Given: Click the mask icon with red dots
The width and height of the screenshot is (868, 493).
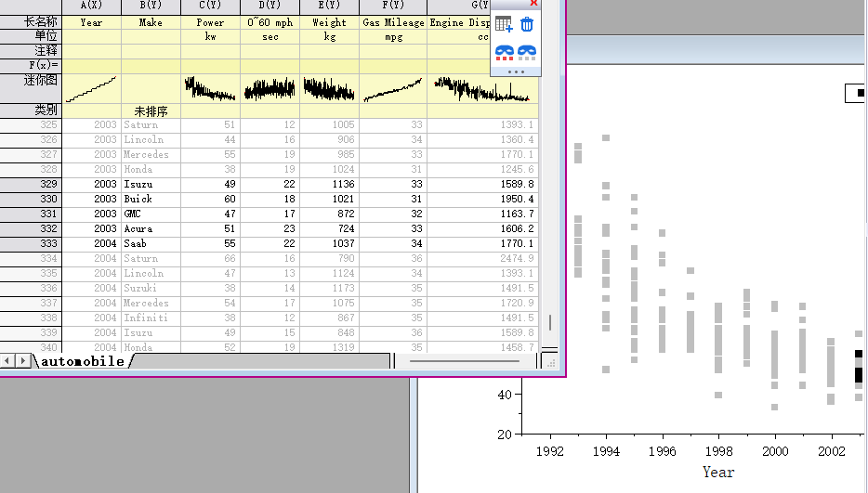Looking at the screenshot, I should (504, 53).
